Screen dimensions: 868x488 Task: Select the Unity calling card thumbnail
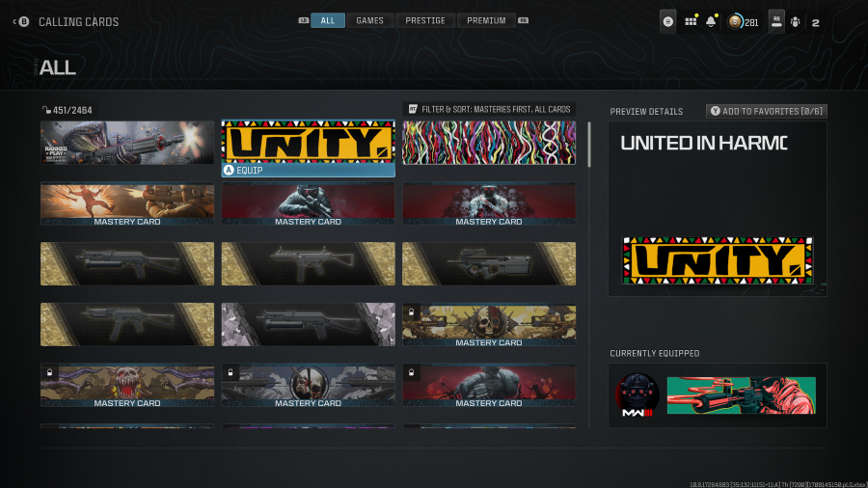click(309, 142)
